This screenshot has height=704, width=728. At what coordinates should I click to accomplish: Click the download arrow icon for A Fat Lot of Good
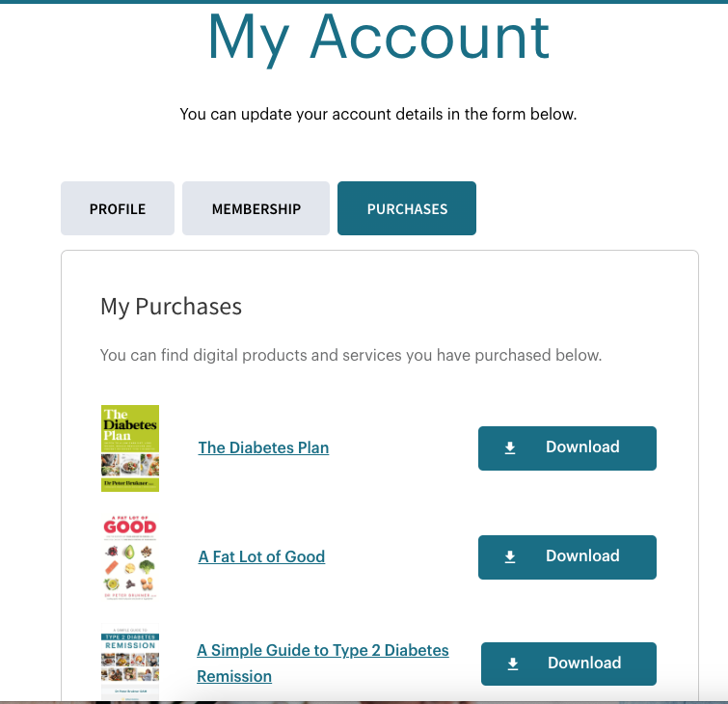tap(510, 556)
